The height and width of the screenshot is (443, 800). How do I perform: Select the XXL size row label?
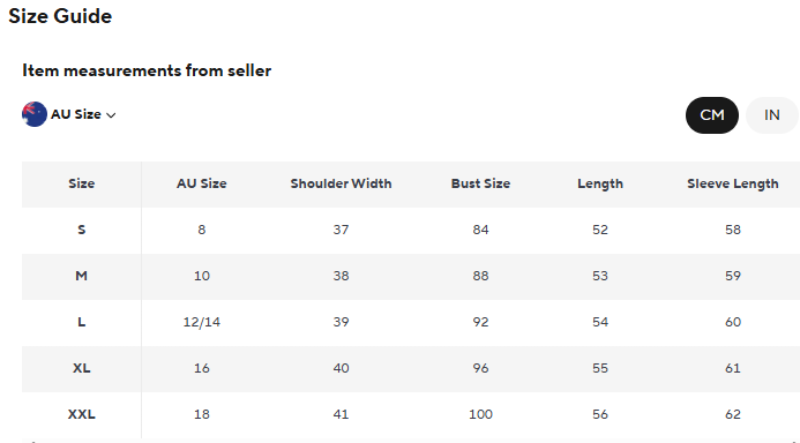point(82,414)
